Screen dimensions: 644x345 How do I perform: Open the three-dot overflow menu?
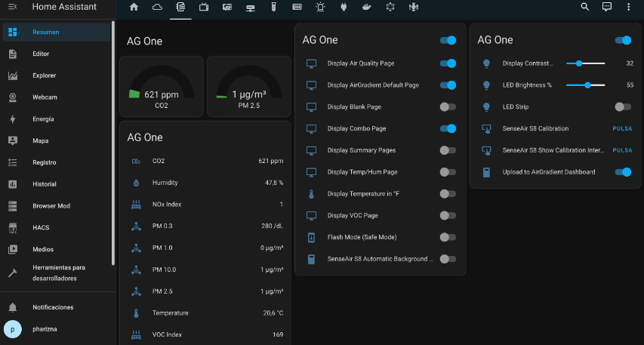[x=628, y=7]
